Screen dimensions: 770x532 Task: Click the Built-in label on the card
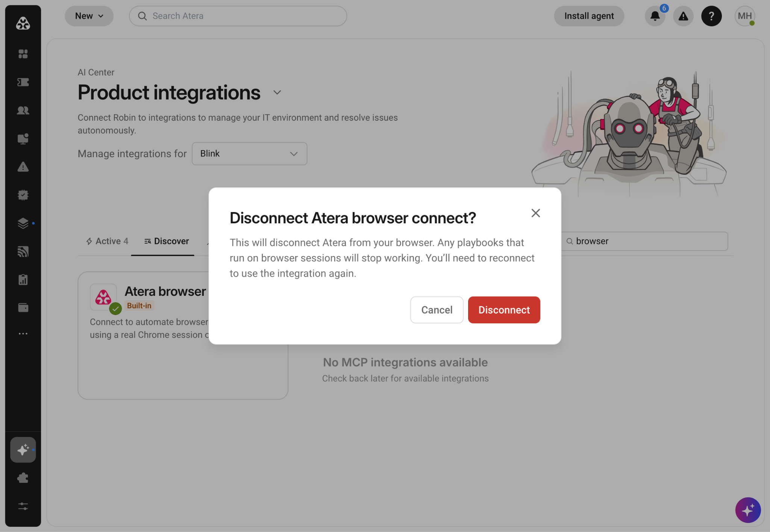[139, 306]
